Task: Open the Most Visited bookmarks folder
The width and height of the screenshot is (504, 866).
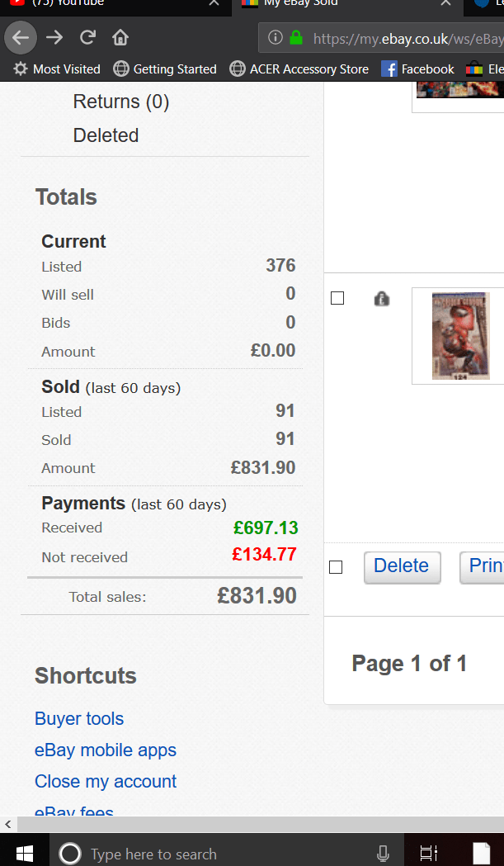Action: [56, 69]
